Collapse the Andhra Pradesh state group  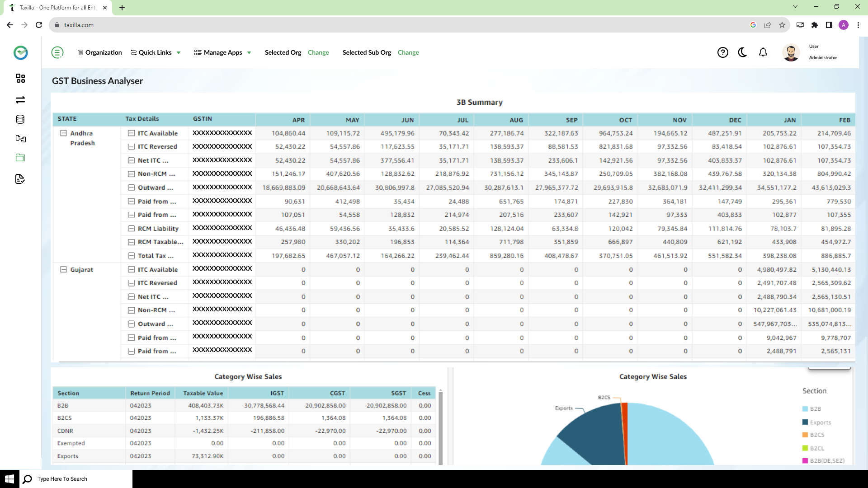[64, 133]
